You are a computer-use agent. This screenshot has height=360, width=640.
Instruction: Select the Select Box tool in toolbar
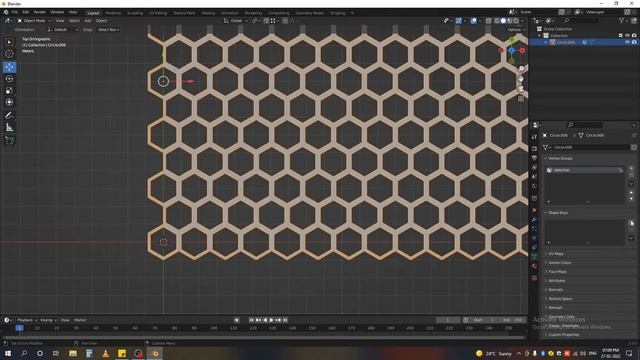pyautogui.click(x=9, y=42)
